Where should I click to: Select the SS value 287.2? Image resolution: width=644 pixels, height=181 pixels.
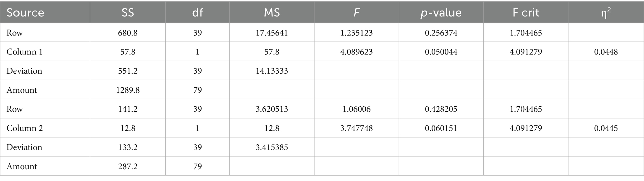(x=128, y=166)
